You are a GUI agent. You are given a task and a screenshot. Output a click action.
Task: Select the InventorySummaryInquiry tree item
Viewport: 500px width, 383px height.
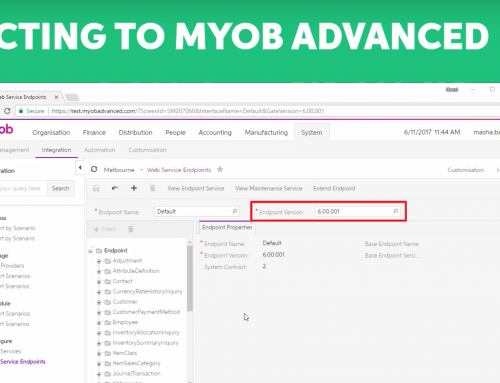point(145,343)
